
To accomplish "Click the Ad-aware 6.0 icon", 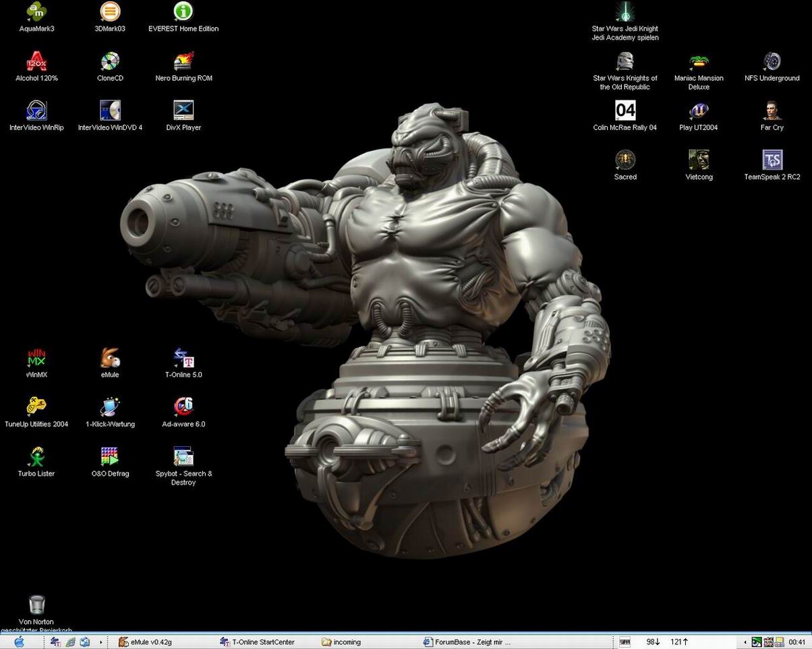I will pos(183,407).
